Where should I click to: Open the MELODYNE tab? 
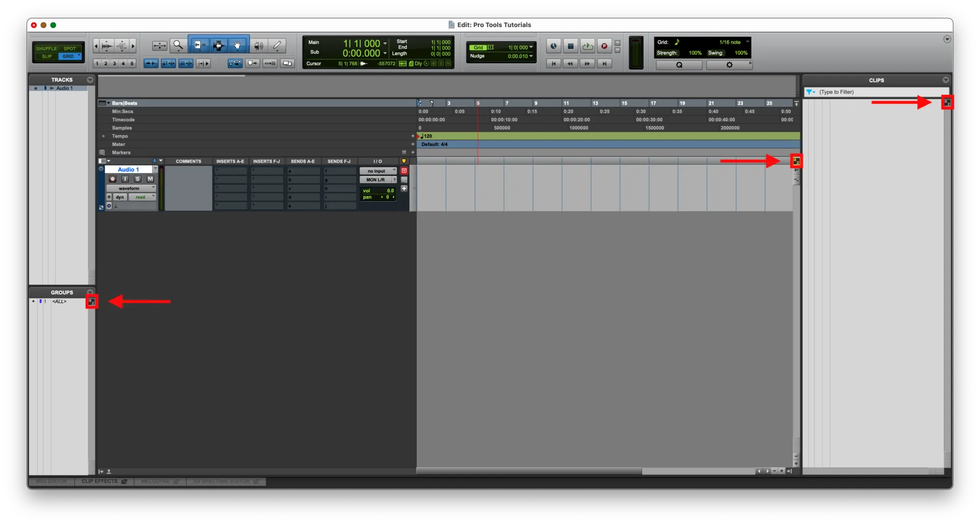160,482
